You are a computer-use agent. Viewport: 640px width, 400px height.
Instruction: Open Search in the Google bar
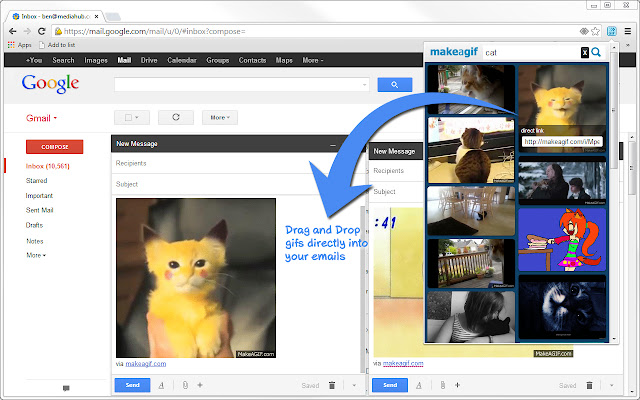point(63,60)
